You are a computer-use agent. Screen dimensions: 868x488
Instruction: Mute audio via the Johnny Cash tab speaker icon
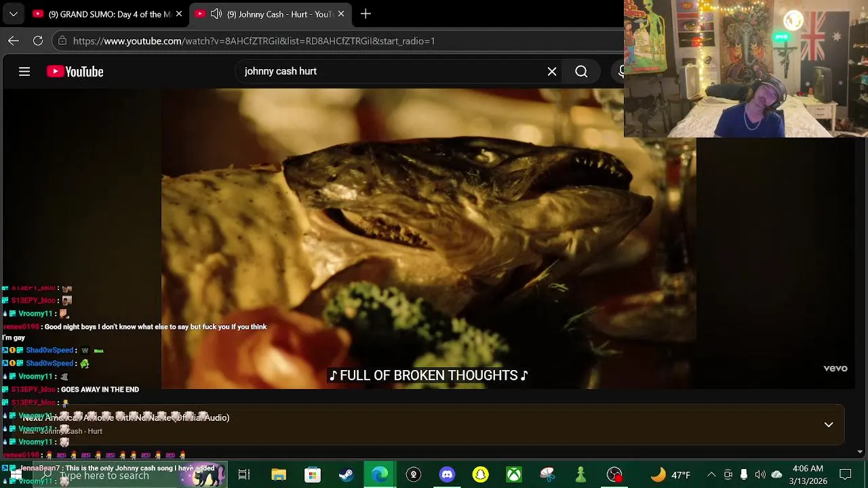point(216,14)
